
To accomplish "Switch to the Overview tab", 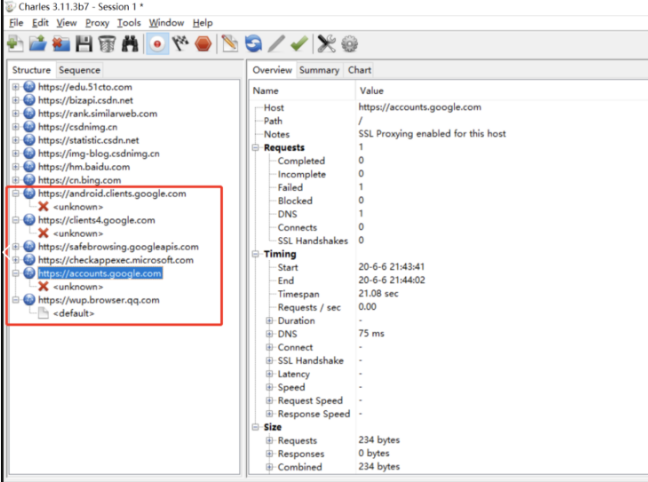I will pos(272,70).
